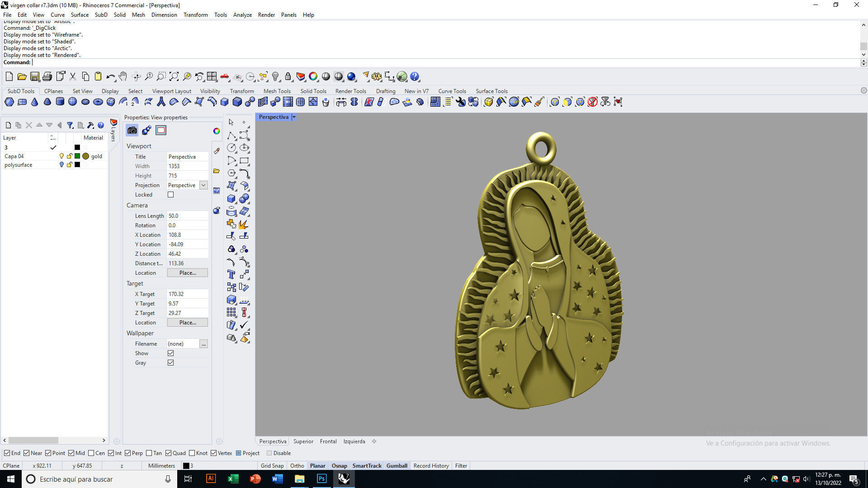Uncheck the wallpaper Gray checkbox
This screenshot has height=488, width=868.
[171, 363]
